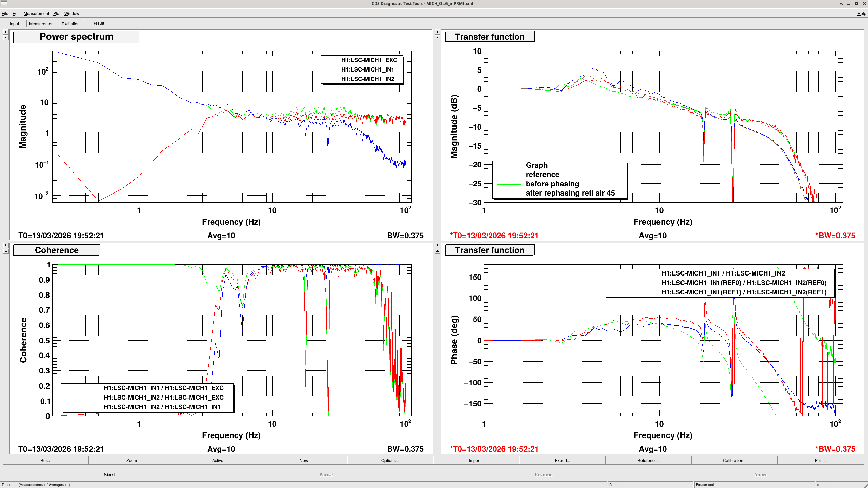Click right-arrow icon beside Coherence pad
Image resolution: width=868 pixels, height=488 pixels.
[6, 245]
